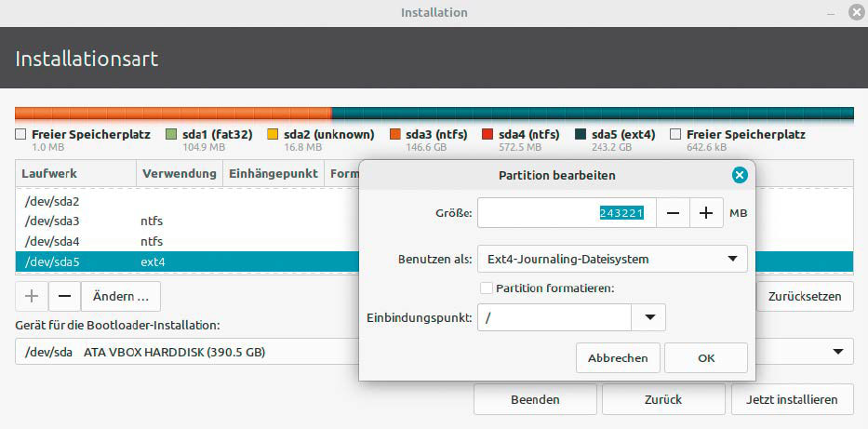Click the Beenden button
The image size is (868, 429).
coord(535,399)
